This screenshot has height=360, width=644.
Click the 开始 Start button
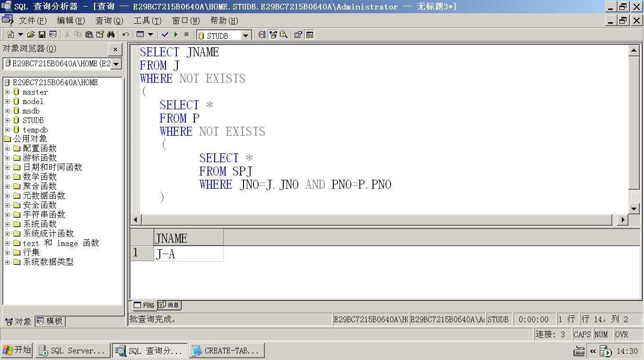(17, 351)
